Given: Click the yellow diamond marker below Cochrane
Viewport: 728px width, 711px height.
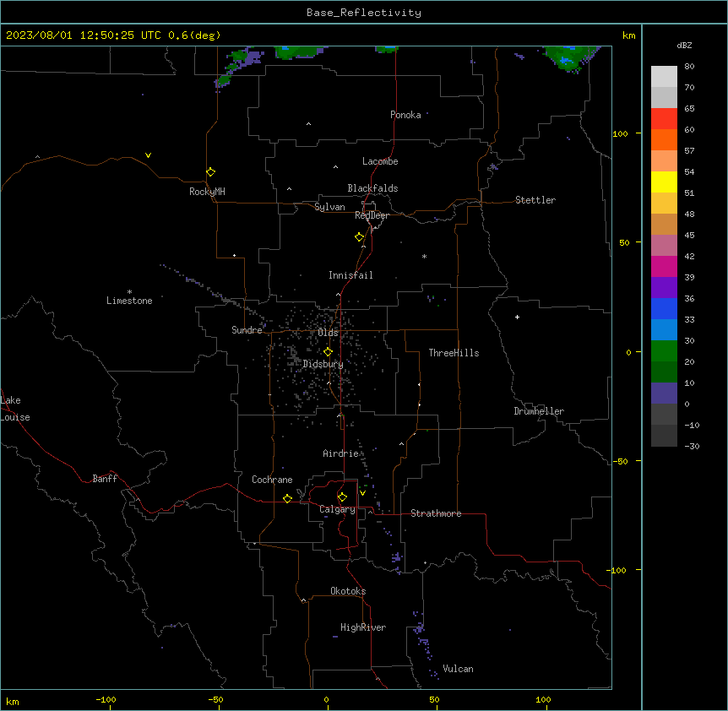Looking at the screenshot, I should [287, 498].
